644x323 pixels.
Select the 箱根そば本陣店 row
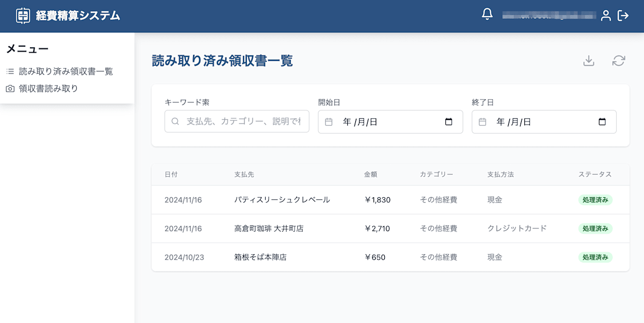coord(391,257)
